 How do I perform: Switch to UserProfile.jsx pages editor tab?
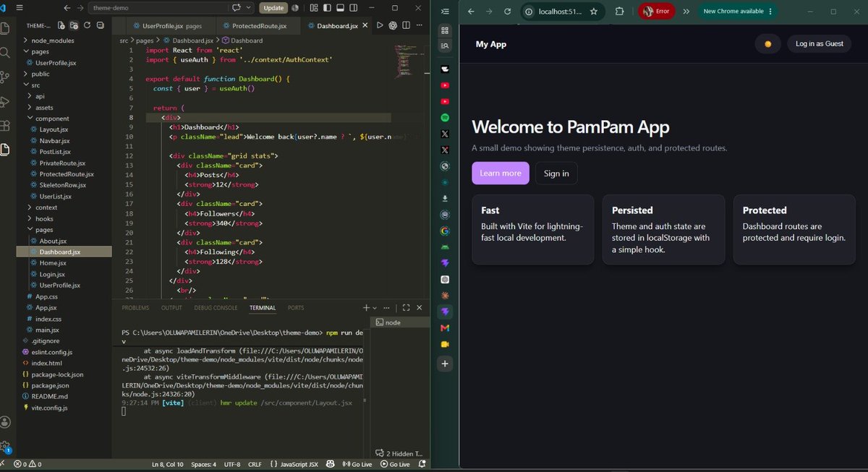pyautogui.click(x=172, y=26)
